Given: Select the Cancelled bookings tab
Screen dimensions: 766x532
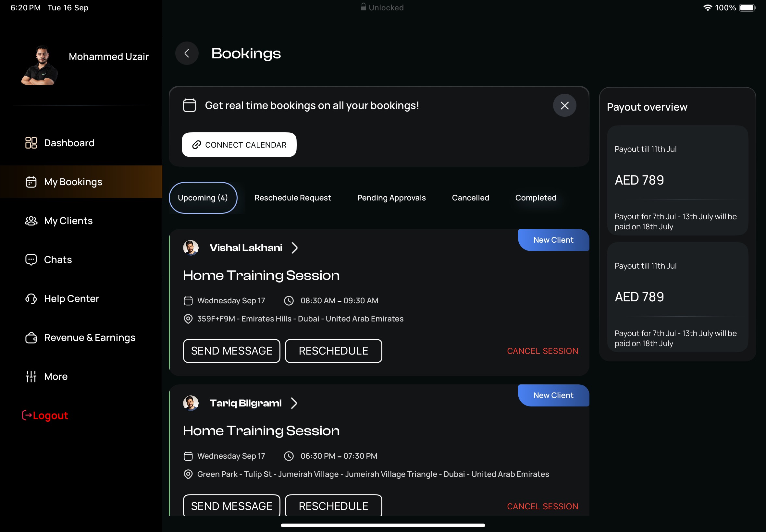Looking at the screenshot, I should pos(470,198).
